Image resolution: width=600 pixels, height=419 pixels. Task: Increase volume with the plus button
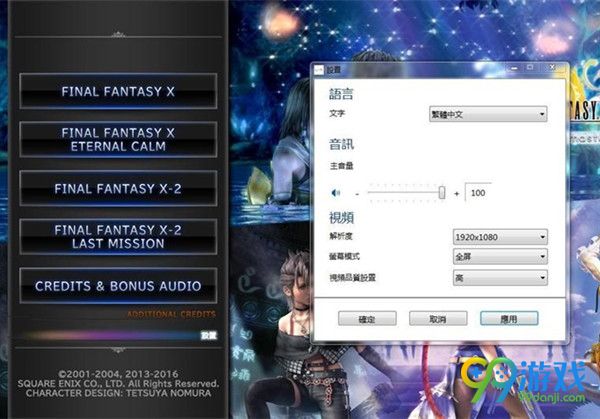[457, 194]
